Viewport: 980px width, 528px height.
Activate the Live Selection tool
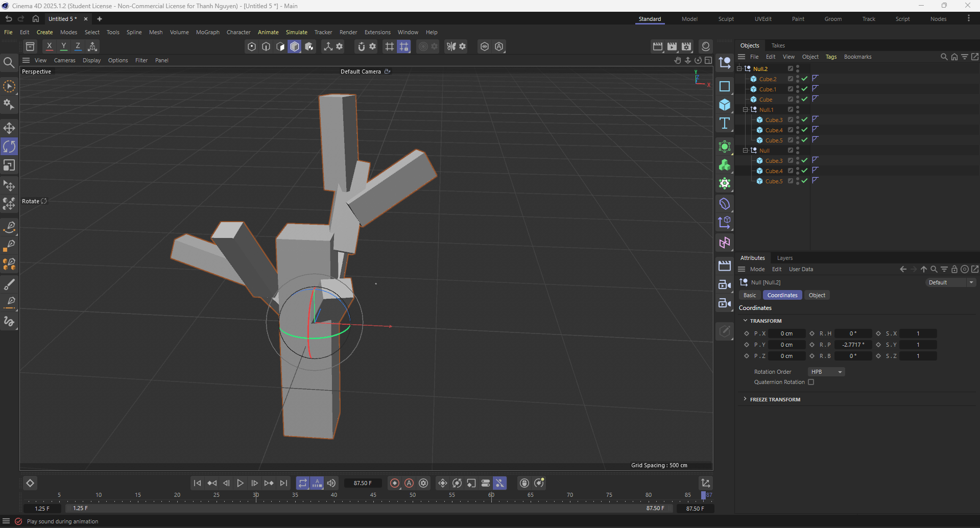(9, 87)
